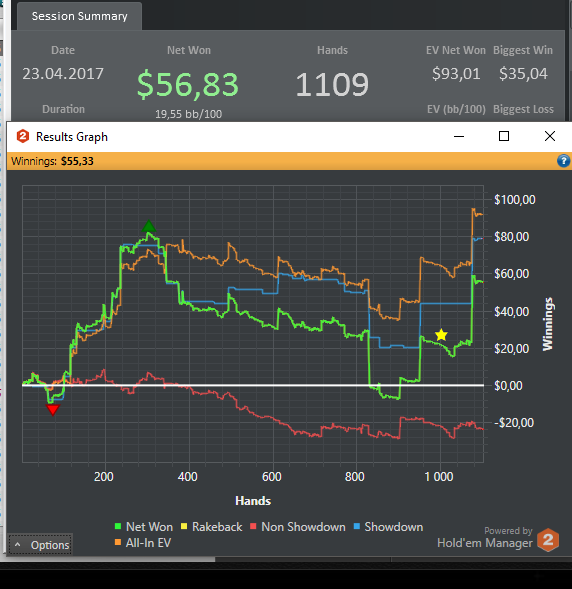Click the Showdown legend label
Viewport: 572px width, 589px height.
394,527
